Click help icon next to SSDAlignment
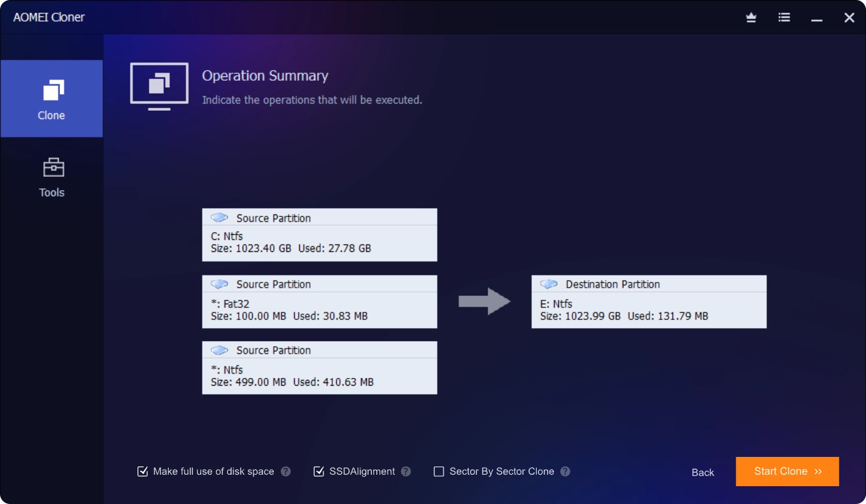This screenshot has height=504, width=866. (406, 472)
